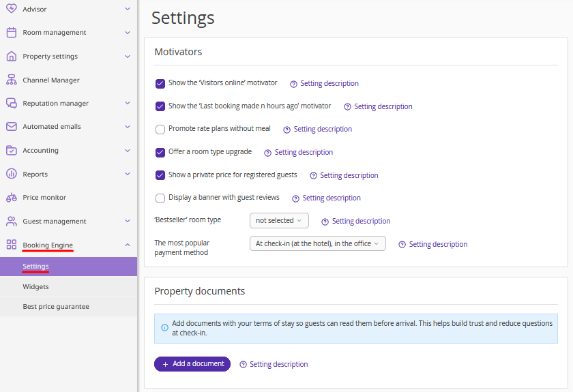Expand the Accounting section chevron
Image resolution: width=573 pixels, height=392 pixels.
click(x=128, y=150)
